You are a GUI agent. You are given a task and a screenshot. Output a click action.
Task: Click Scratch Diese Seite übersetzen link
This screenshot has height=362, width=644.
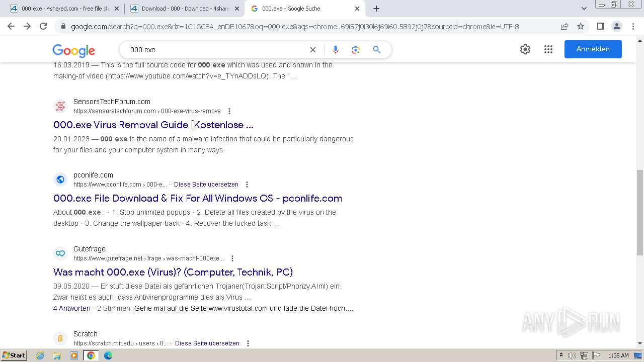(207, 343)
